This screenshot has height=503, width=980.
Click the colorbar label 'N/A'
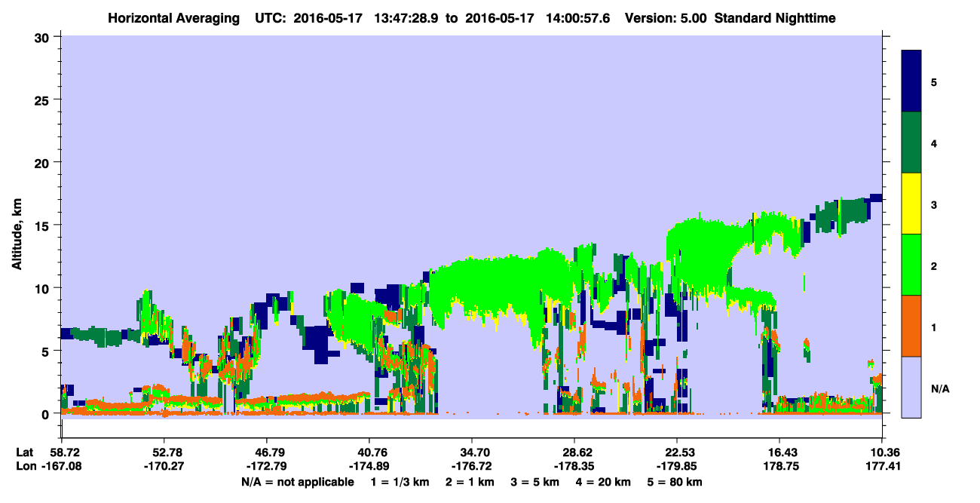pyautogui.click(x=939, y=388)
